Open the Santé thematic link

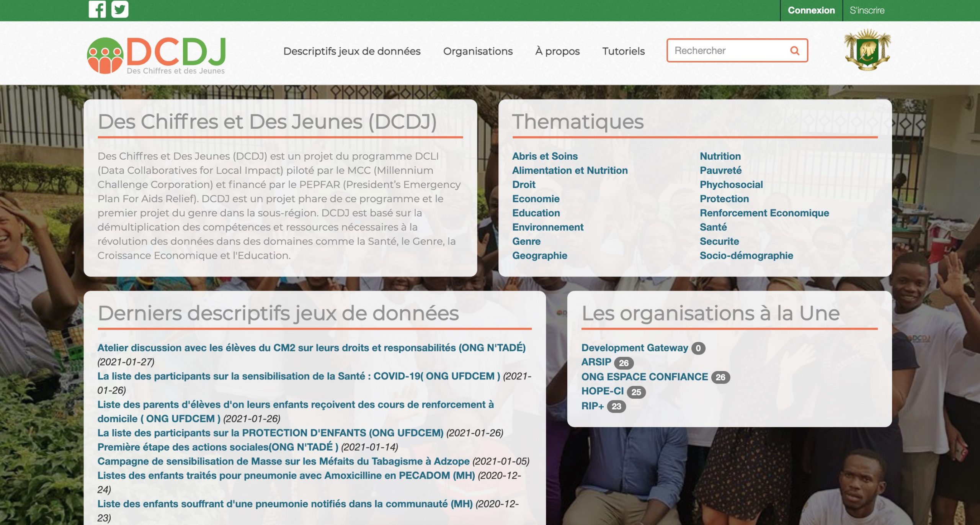pos(714,227)
